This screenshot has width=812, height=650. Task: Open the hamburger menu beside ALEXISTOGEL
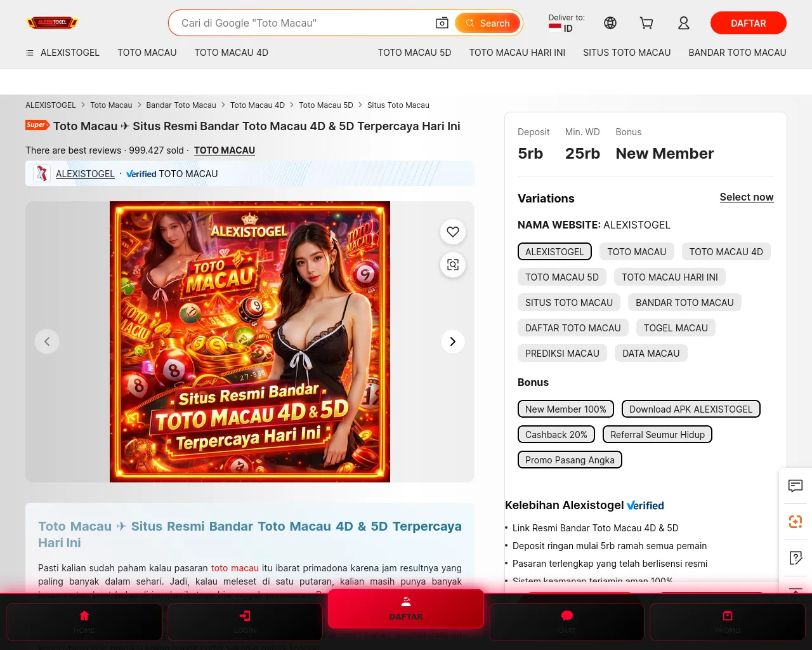coord(29,53)
